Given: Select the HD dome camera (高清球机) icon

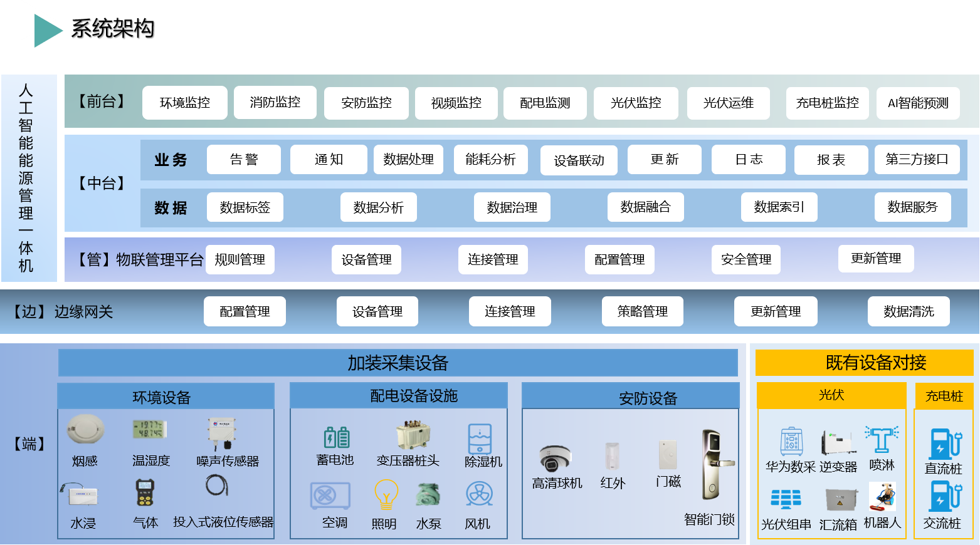Looking at the screenshot, I should (x=555, y=459).
